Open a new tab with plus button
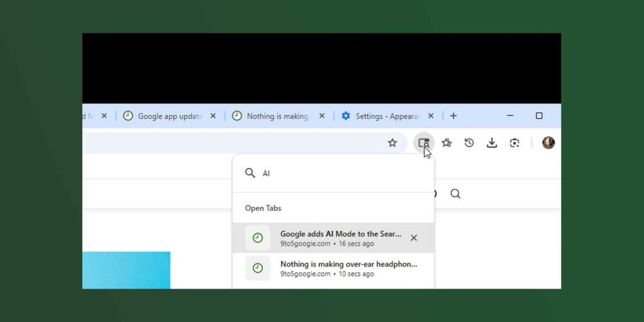Viewport: 644px width, 322px height. pos(453,116)
